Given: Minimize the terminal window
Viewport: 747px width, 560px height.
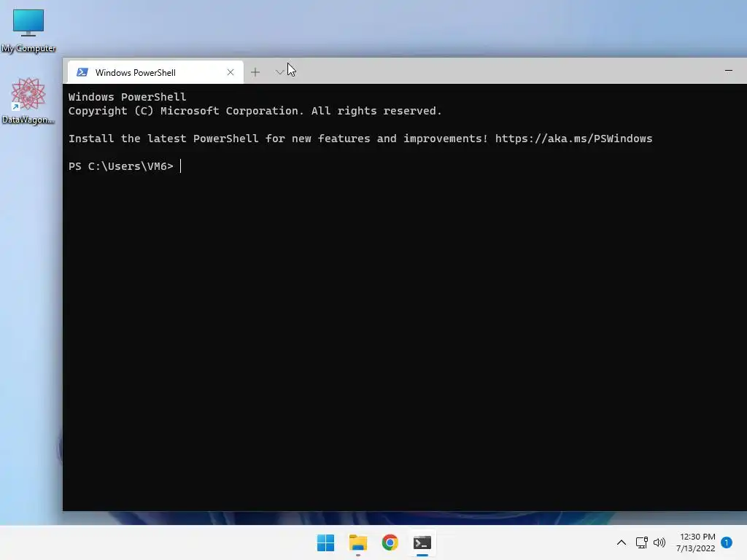Looking at the screenshot, I should 729,71.
